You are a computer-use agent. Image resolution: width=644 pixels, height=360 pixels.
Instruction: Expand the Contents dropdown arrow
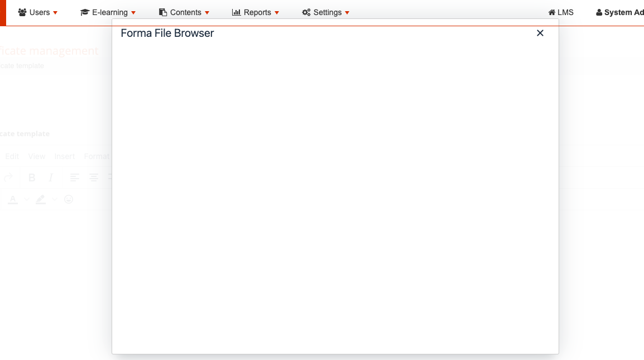click(x=208, y=13)
